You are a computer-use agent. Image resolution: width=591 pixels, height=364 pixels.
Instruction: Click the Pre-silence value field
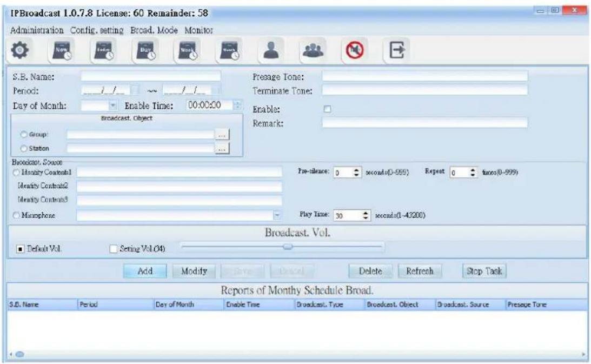[x=343, y=173]
